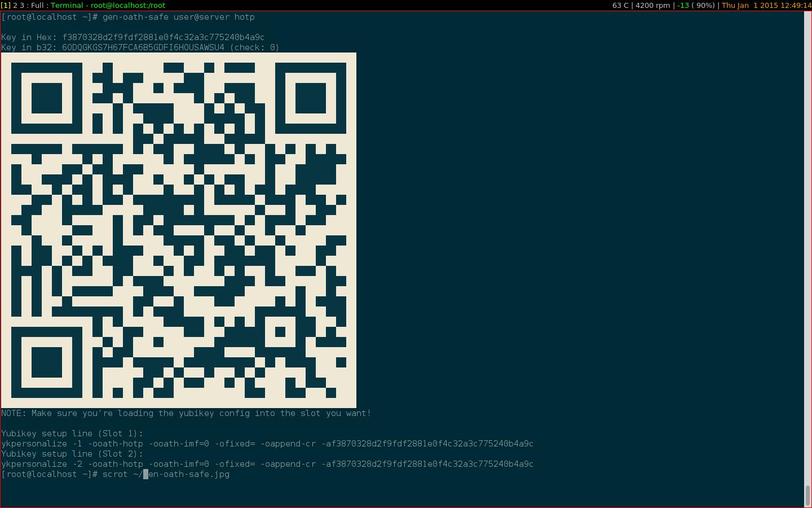812x508 pixels.
Task: Click the ykpersonalize -2 command line
Action: 267,464
